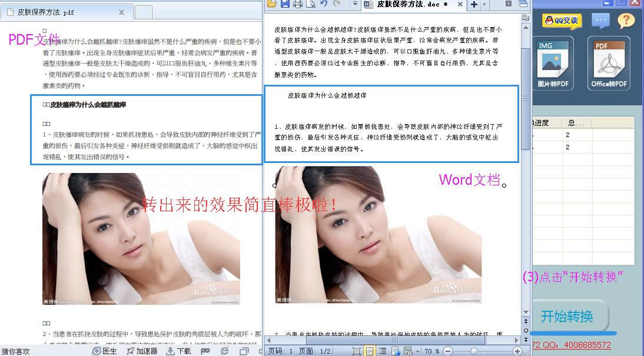Go to previous page with double-up arrow
Image resolution: width=644 pixels, height=356 pixels.
[x=526, y=322]
